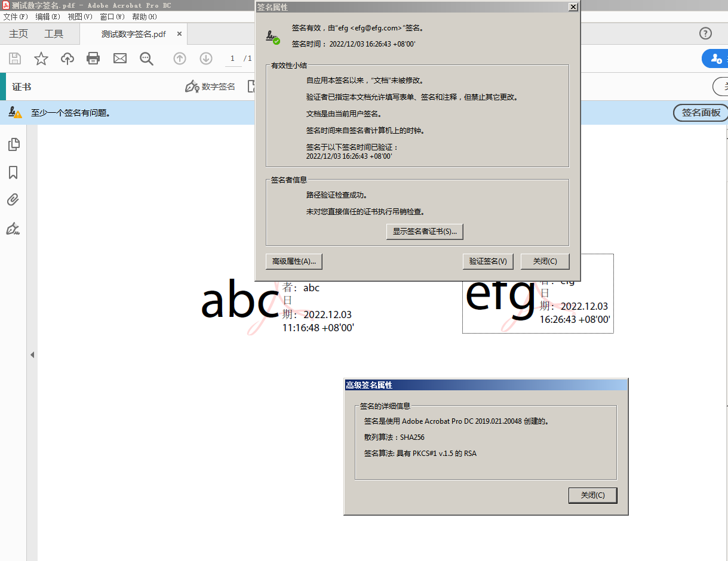
Task: Open the help question mark icon
Action: pos(705,33)
